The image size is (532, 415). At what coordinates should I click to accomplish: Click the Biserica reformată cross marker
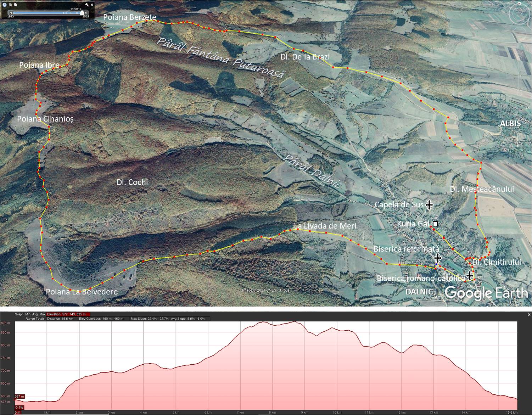point(438,258)
